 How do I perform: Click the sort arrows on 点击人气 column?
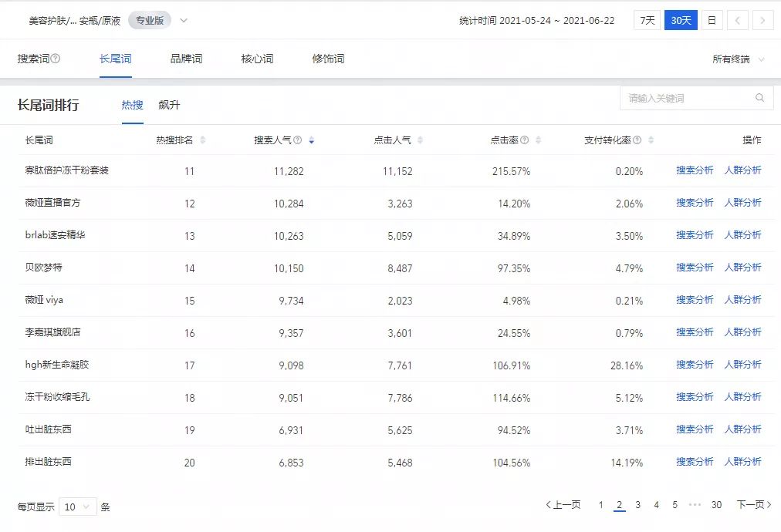[420, 140]
